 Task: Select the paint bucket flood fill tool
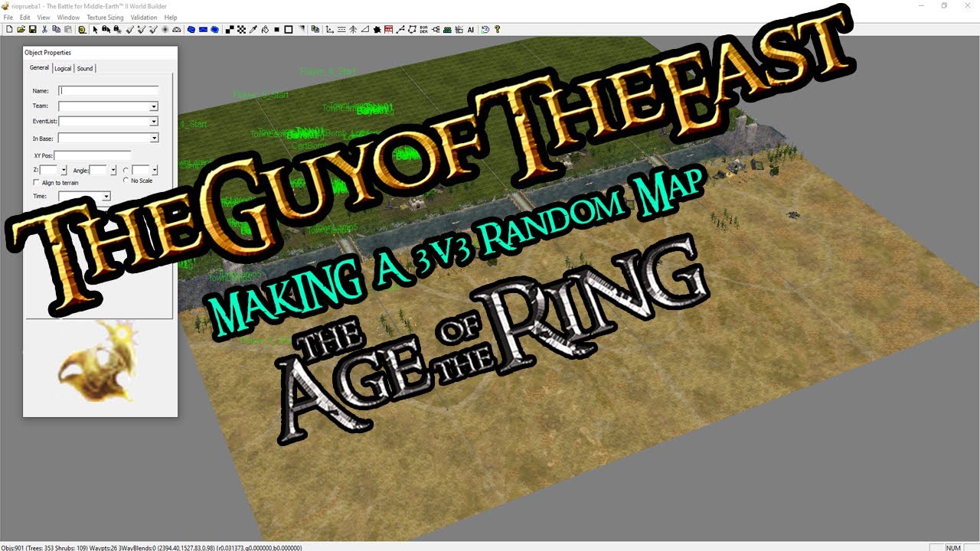point(265,30)
